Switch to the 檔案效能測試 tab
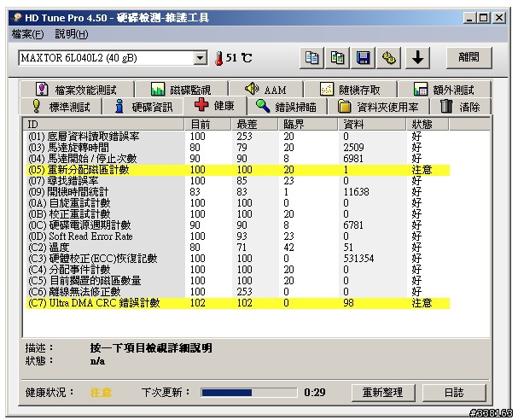Screen dimensions: 518x420 pos(77,90)
